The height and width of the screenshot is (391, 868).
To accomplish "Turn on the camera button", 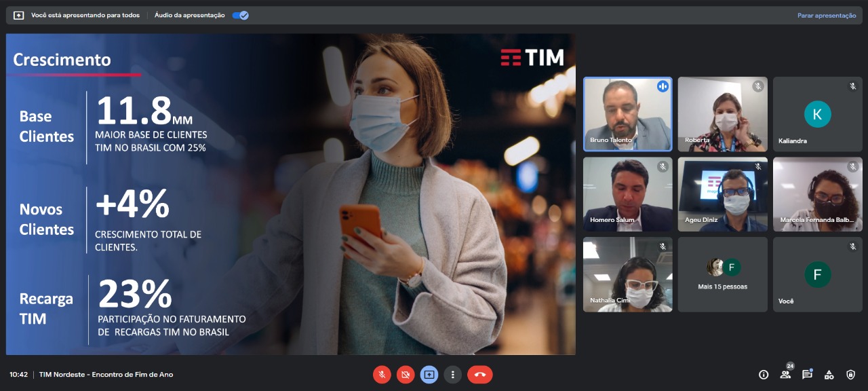I will click(x=406, y=374).
